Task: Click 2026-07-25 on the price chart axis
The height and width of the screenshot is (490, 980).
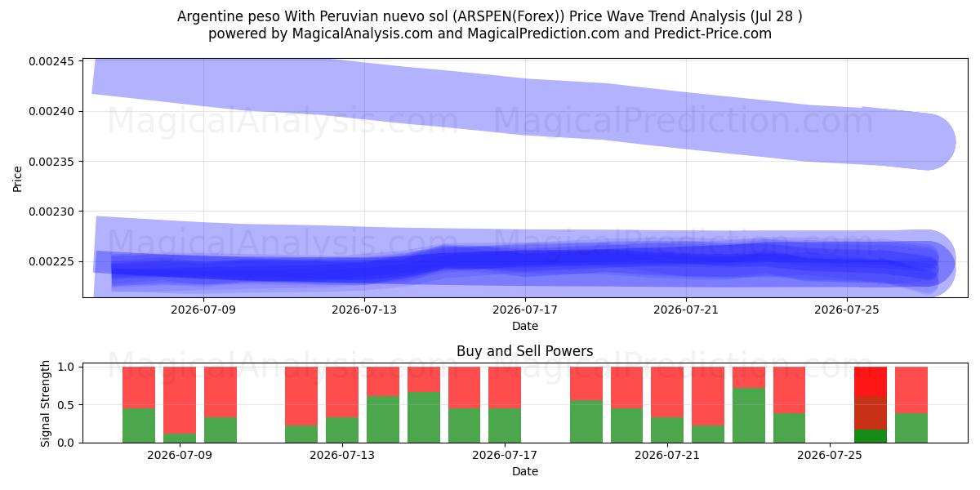Action: tap(847, 310)
